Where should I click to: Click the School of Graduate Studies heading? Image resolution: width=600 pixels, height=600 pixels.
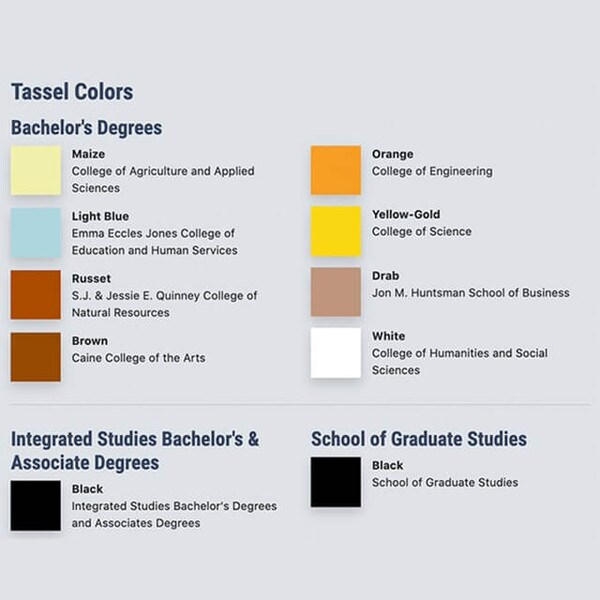pos(419,439)
